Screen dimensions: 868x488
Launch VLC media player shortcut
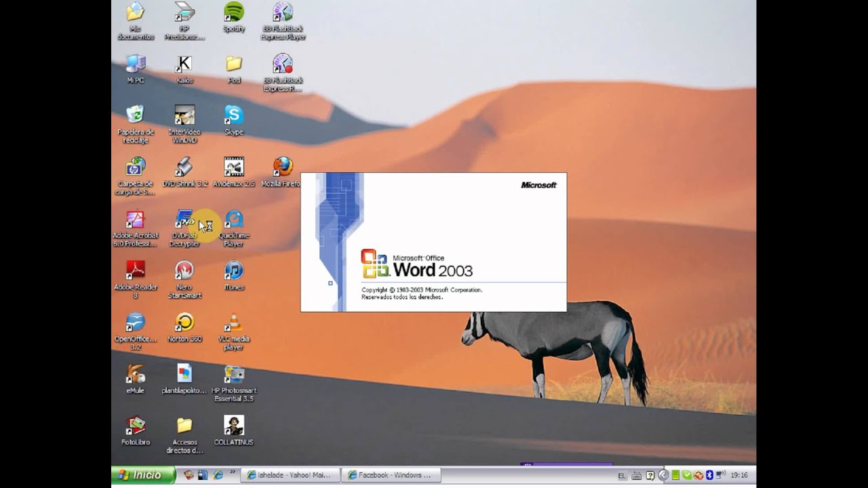234,331
